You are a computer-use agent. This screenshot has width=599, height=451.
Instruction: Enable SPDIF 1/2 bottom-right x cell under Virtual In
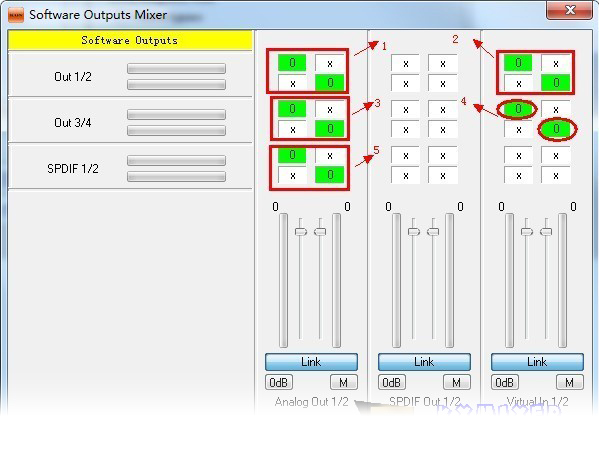point(556,176)
